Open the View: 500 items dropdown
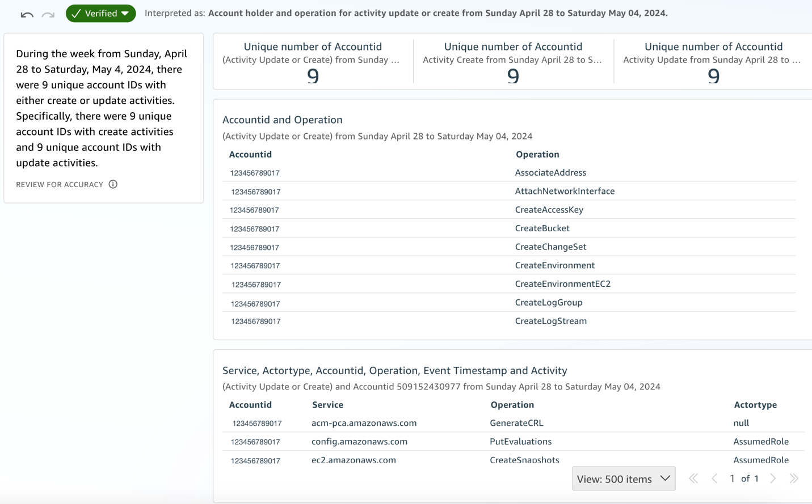The image size is (812, 504). tap(623, 478)
